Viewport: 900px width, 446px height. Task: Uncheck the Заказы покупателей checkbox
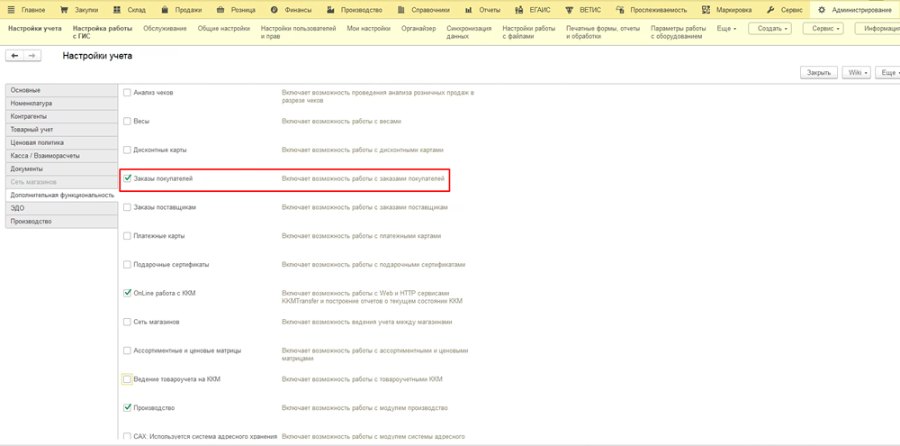coord(127,179)
